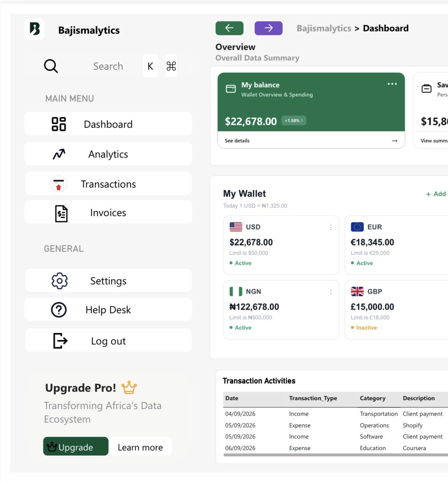Click the Help Desk question mark icon
This screenshot has width=448, height=482.
point(59,310)
